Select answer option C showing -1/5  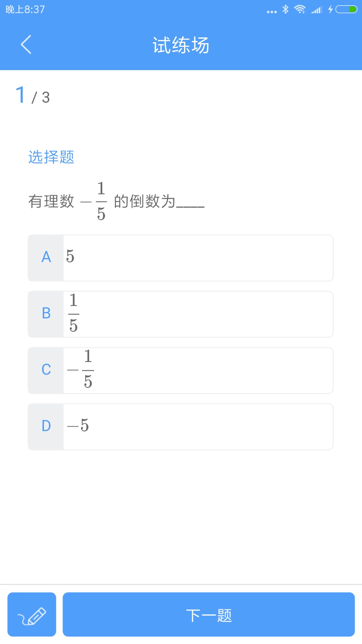(181, 370)
